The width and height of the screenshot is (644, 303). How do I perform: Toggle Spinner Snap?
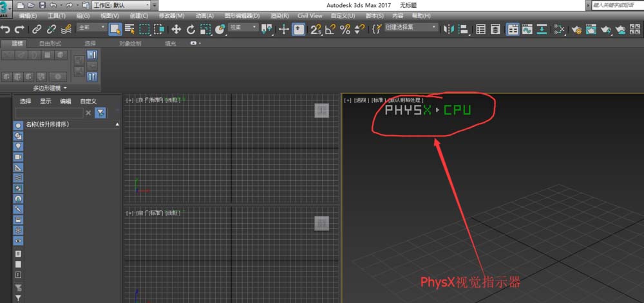pos(359,29)
